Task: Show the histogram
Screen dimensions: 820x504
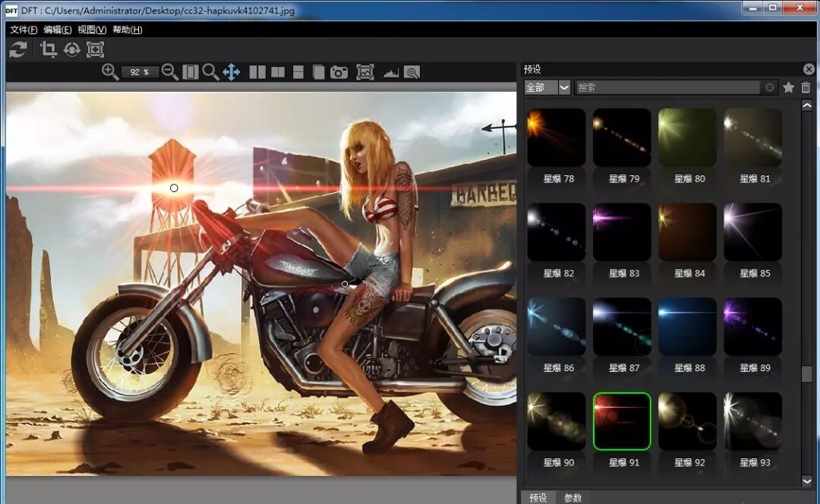Action: click(x=391, y=73)
